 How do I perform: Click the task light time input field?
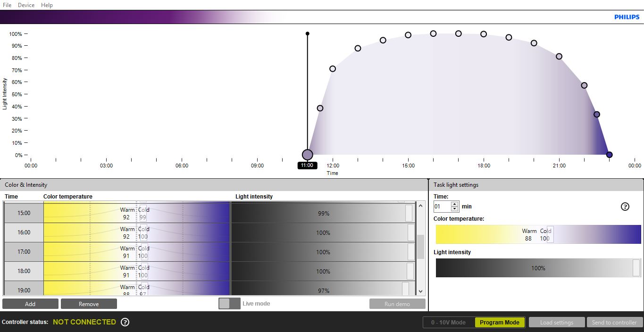(442, 207)
